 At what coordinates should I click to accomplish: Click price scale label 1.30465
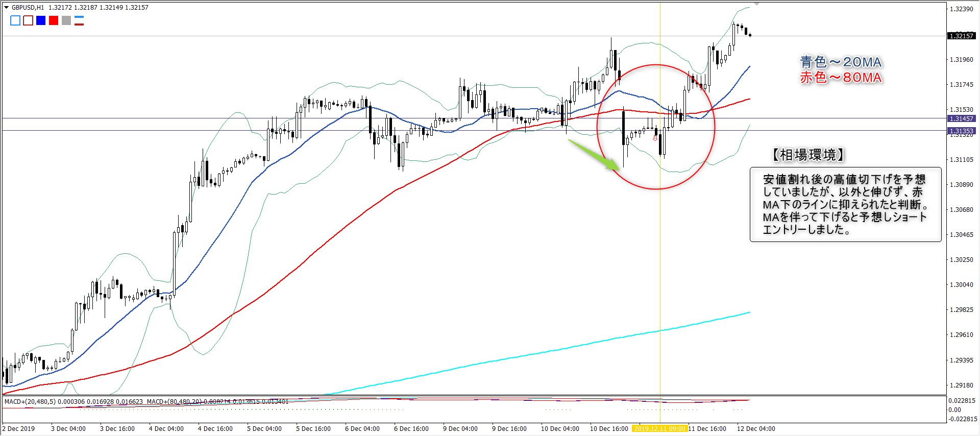pyautogui.click(x=961, y=235)
